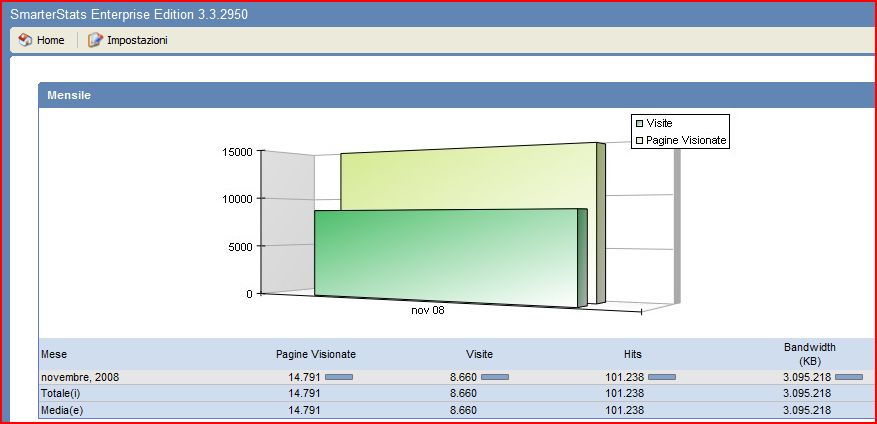Click the Mensile panel header
The height and width of the screenshot is (424, 877).
point(457,95)
